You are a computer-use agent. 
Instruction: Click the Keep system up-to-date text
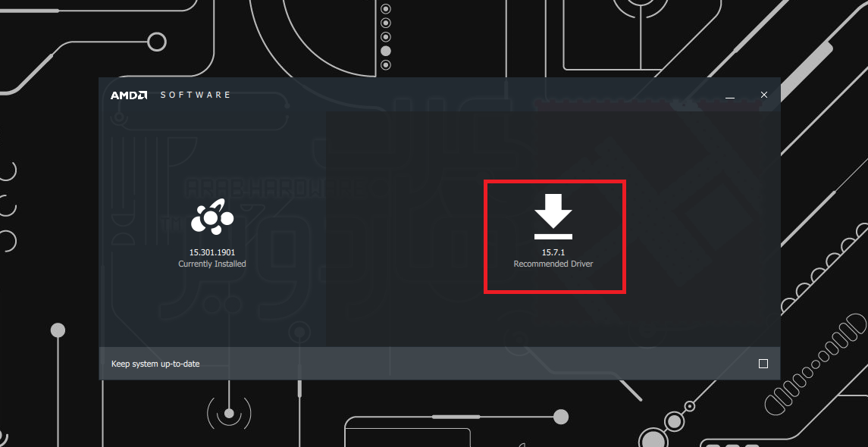tap(155, 364)
